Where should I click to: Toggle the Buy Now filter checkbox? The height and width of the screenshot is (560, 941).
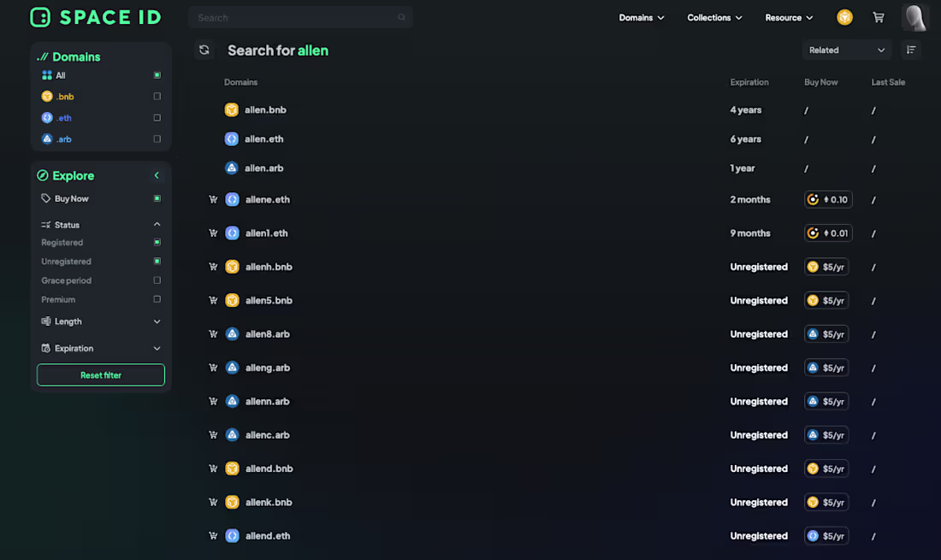click(157, 198)
